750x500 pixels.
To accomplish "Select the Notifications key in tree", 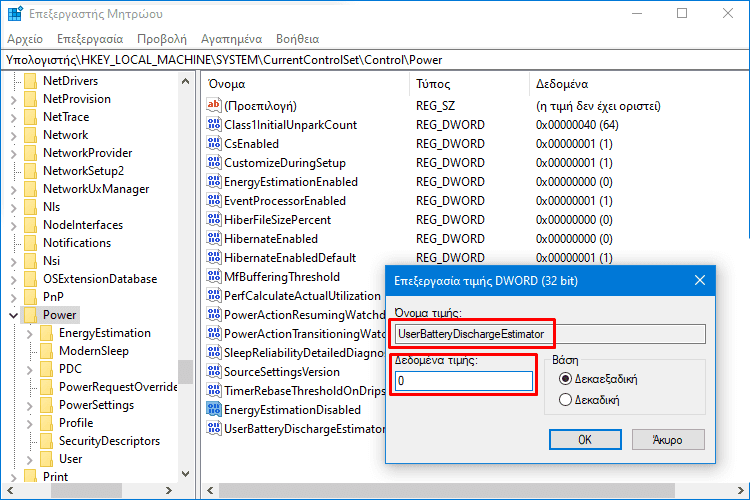I will [x=77, y=243].
